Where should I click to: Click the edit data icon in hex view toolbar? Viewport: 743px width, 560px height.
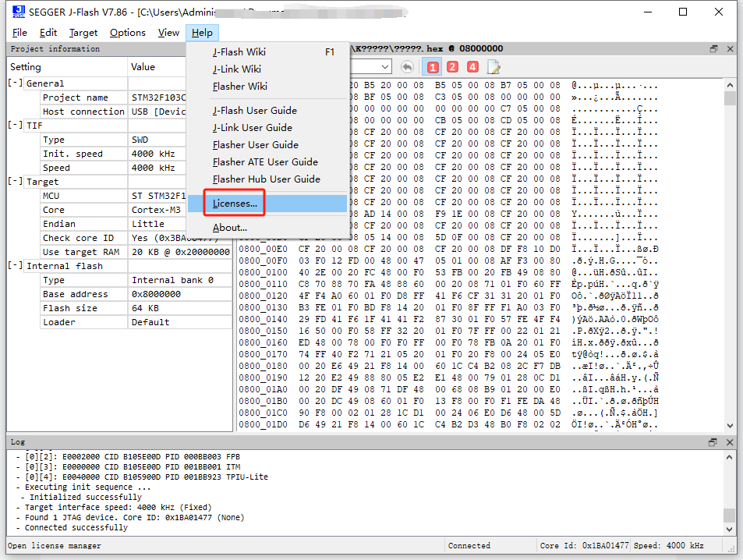click(x=494, y=67)
